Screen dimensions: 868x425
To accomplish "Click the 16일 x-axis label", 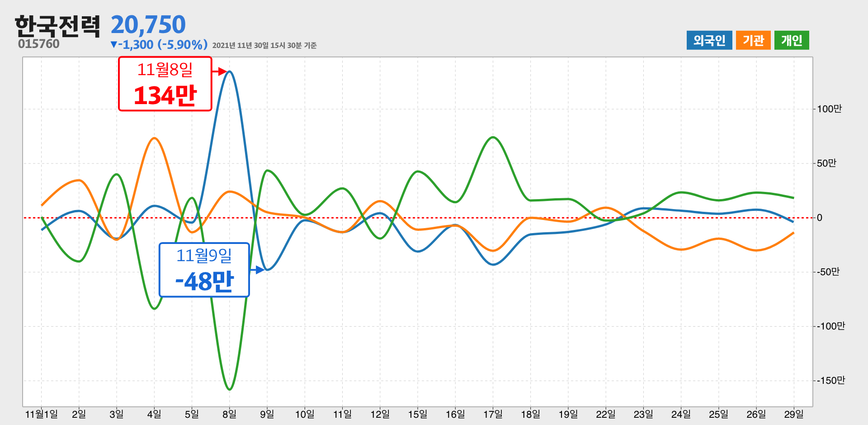I will tap(455, 414).
